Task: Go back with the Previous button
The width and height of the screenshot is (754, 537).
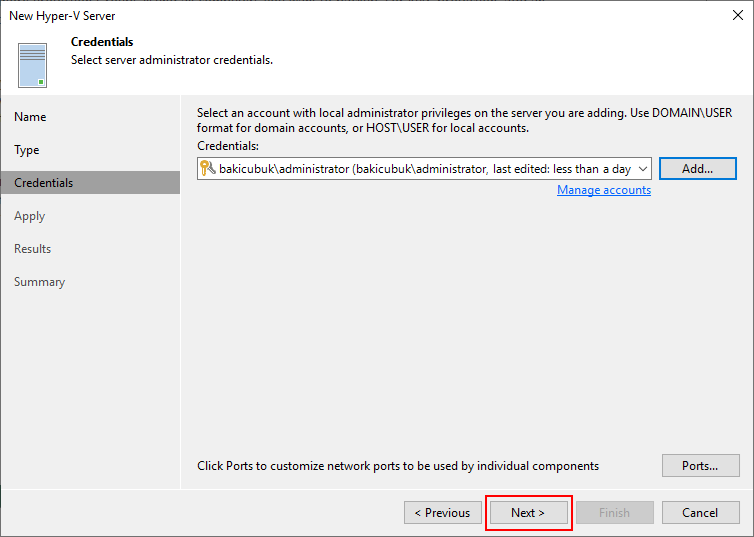Action: coord(443,512)
